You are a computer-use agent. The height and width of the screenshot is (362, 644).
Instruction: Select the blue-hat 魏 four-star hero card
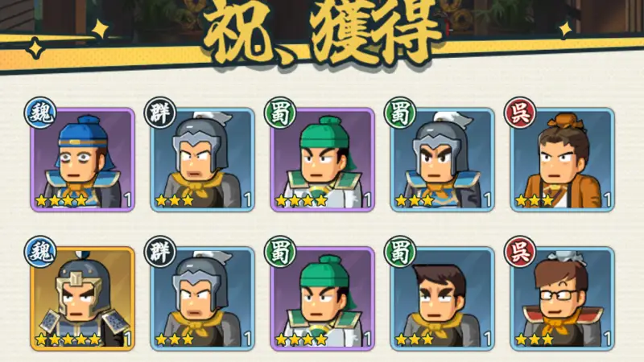pos(83,159)
